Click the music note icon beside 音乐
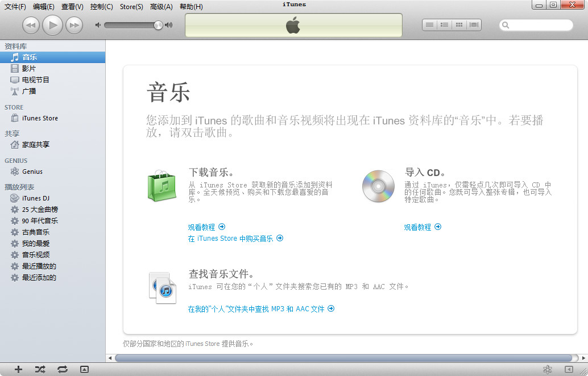 pyautogui.click(x=15, y=57)
